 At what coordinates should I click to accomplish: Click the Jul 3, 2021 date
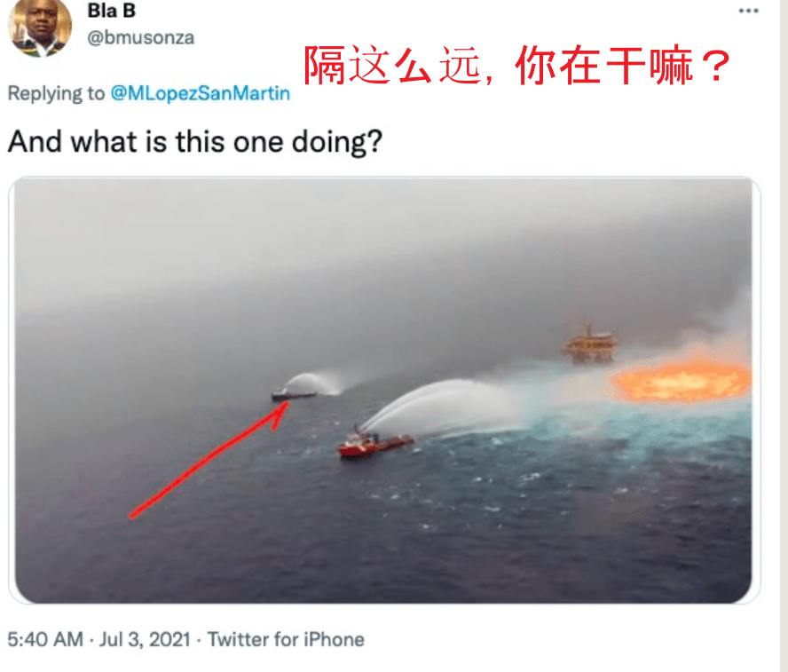point(145,640)
